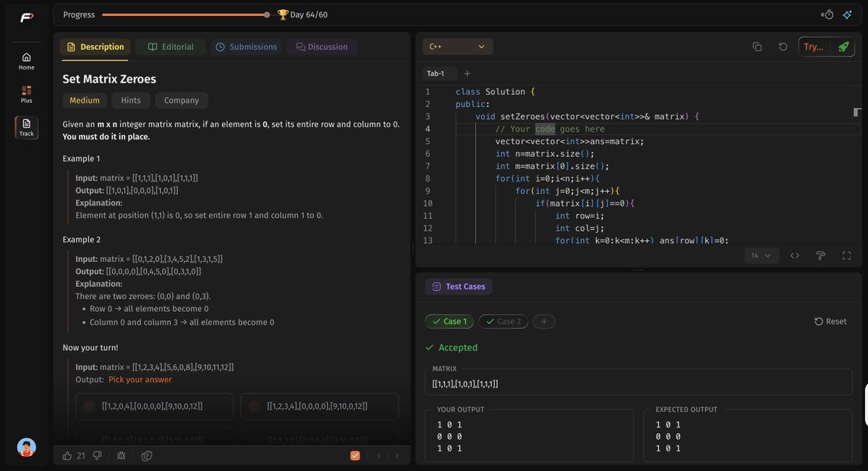
Task: Open the Plus section in the sidebar
Action: coord(26,95)
